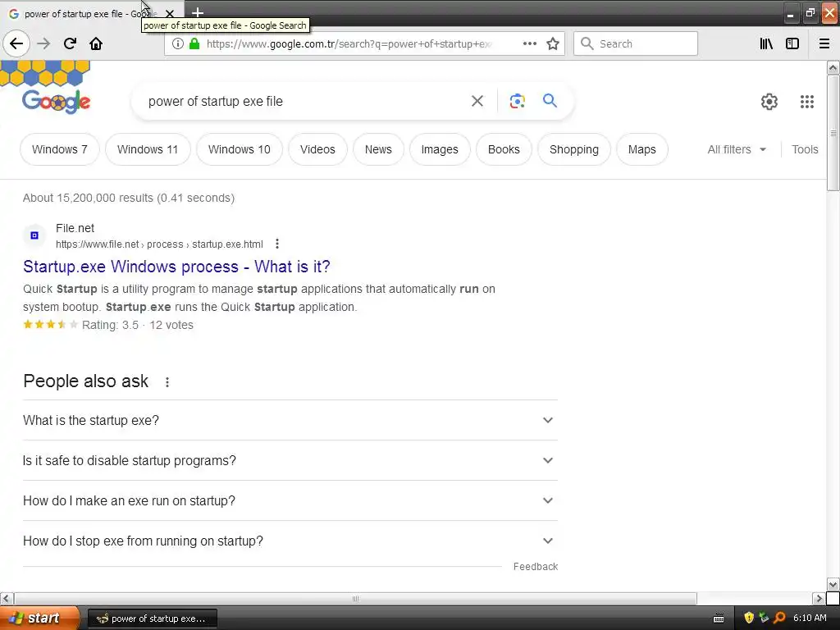The height and width of the screenshot is (630, 840).
Task: Open the All filters dropdown
Action: (x=737, y=149)
